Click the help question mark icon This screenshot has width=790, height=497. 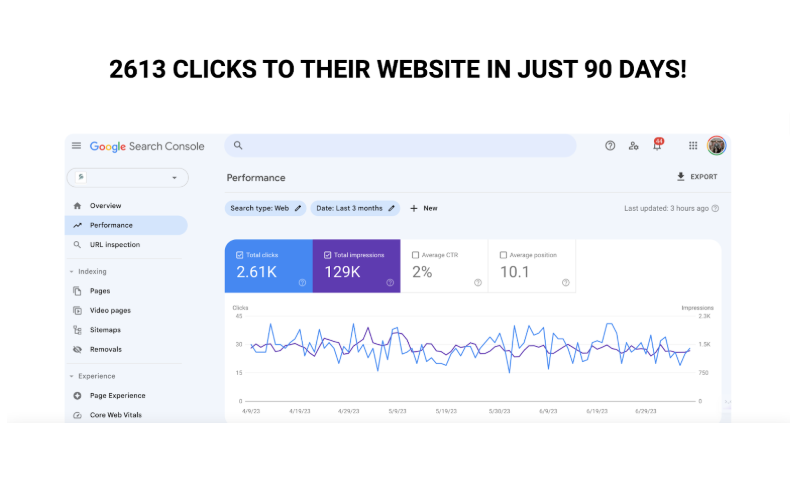pyautogui.click(x=610, y=146)
